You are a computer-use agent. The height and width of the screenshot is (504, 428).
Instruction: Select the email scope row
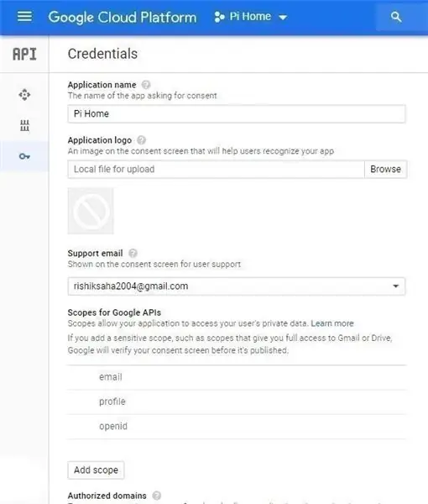[237, 377]
